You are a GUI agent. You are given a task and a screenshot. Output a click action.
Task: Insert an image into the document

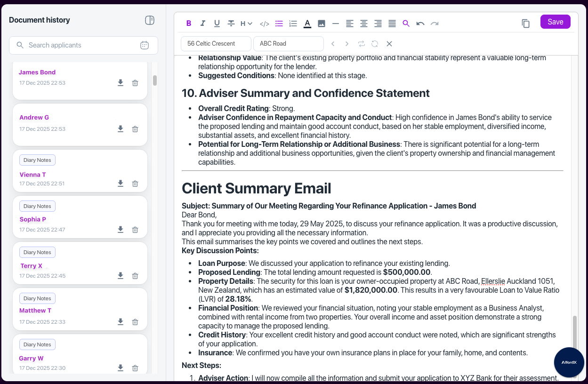(322, 24)
